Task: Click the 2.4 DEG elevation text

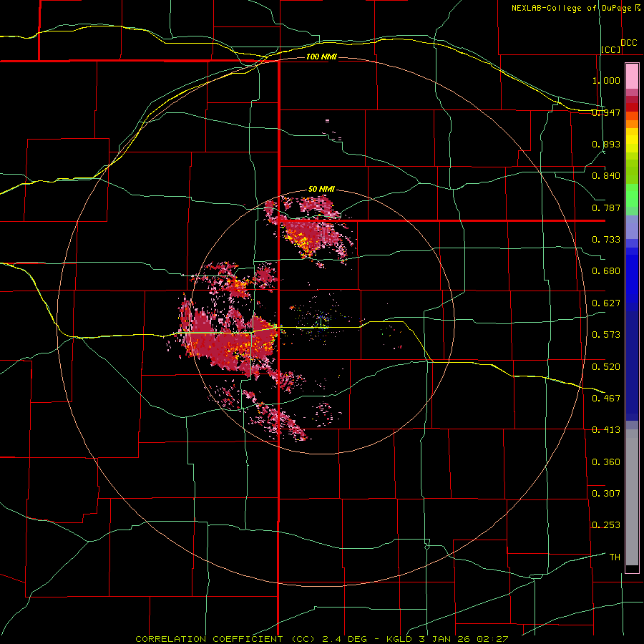Action: click(344, 639)
